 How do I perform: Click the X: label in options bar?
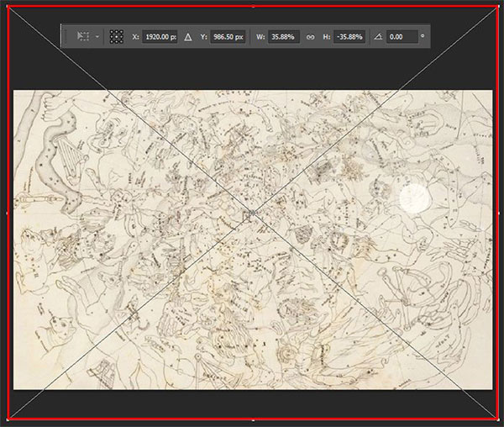[x=135, y=37]
